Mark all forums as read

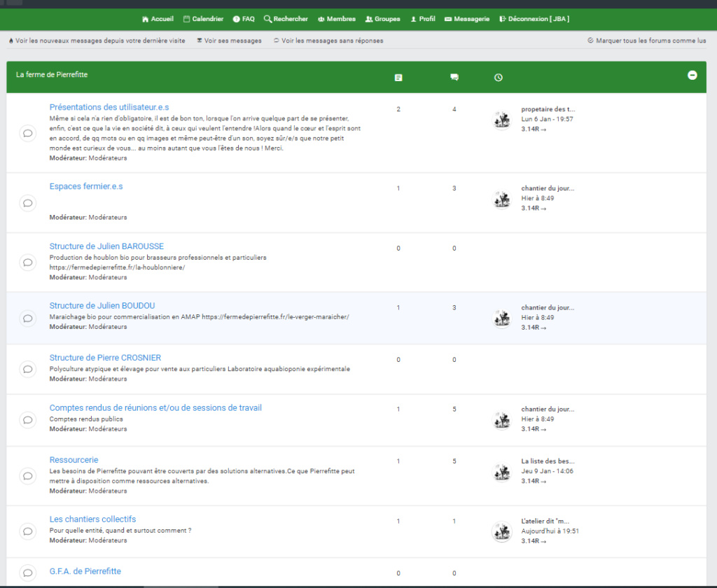pos(646,41)
